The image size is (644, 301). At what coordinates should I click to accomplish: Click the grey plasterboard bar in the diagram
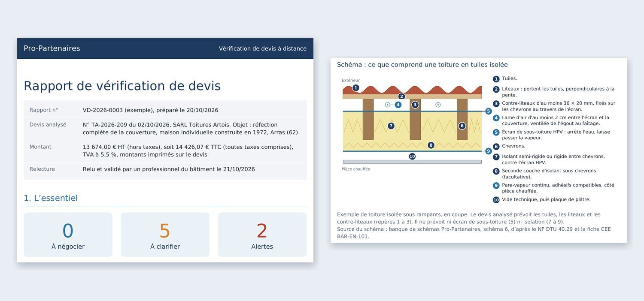coord(412,162)
